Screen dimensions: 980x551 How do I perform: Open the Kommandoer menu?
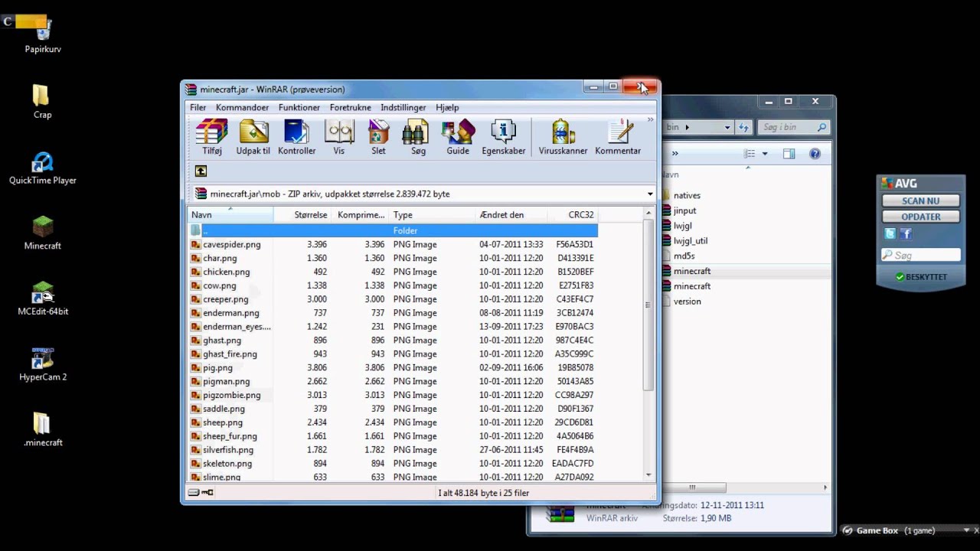[242, 108]
